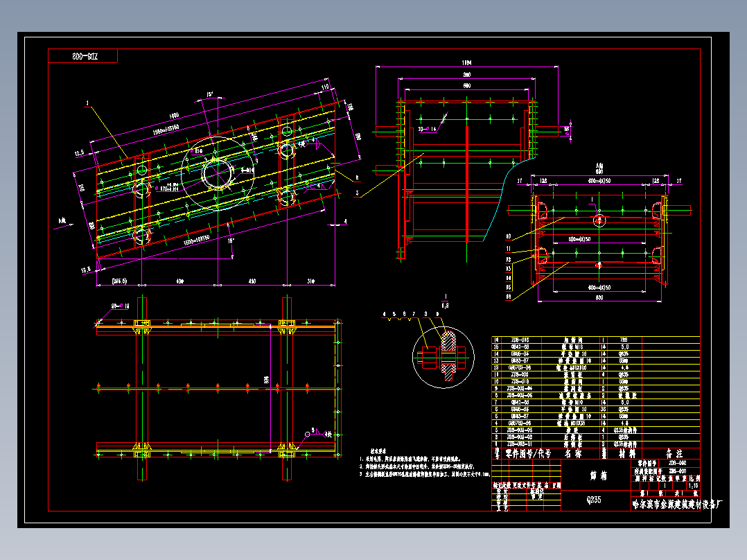
Task: Select the 零件图号/代号 column header
Action: point(528,454)
